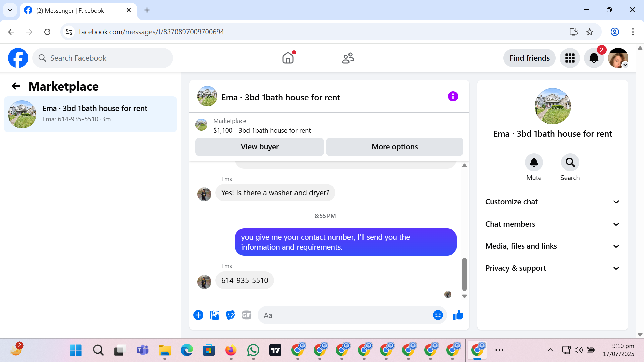Click More options button
This screenshot has height=362, width=644.
tap(394, 147)
